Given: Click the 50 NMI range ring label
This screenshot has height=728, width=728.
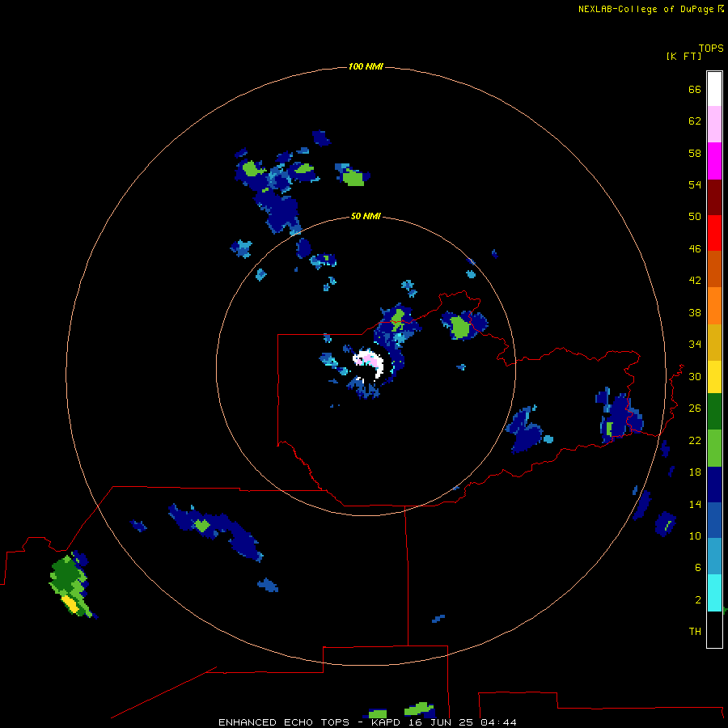Looking at the screenshot, I should [x=366, y=216].
